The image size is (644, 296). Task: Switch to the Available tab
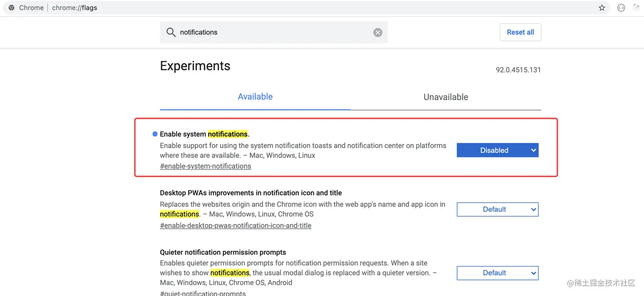255,97
